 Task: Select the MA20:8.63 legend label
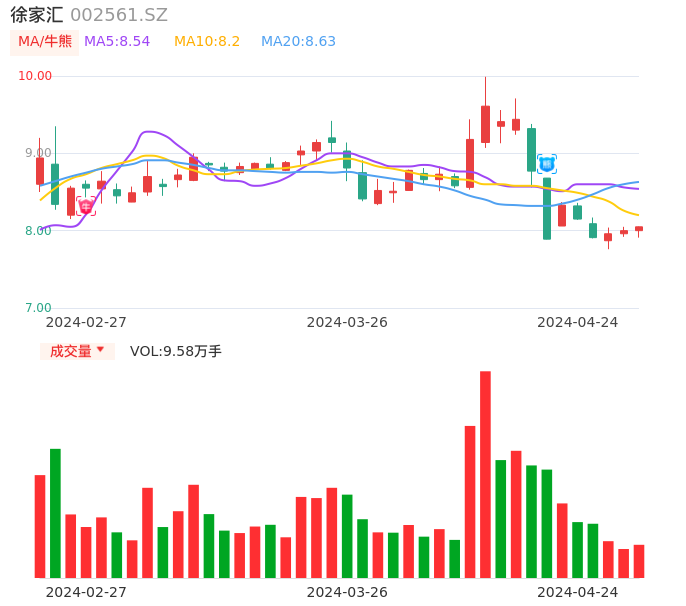(298, 42)
